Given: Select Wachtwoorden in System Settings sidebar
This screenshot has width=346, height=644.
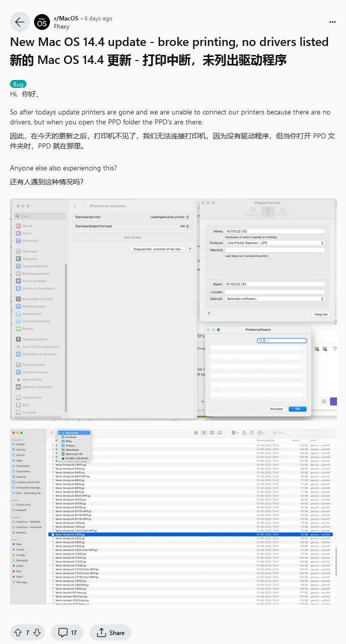Looking at the screenshot, I should tap(31, 365).
